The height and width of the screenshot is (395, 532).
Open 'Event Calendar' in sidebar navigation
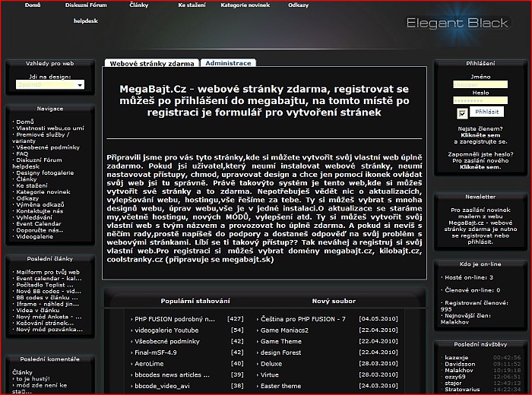tap(40, 225)
